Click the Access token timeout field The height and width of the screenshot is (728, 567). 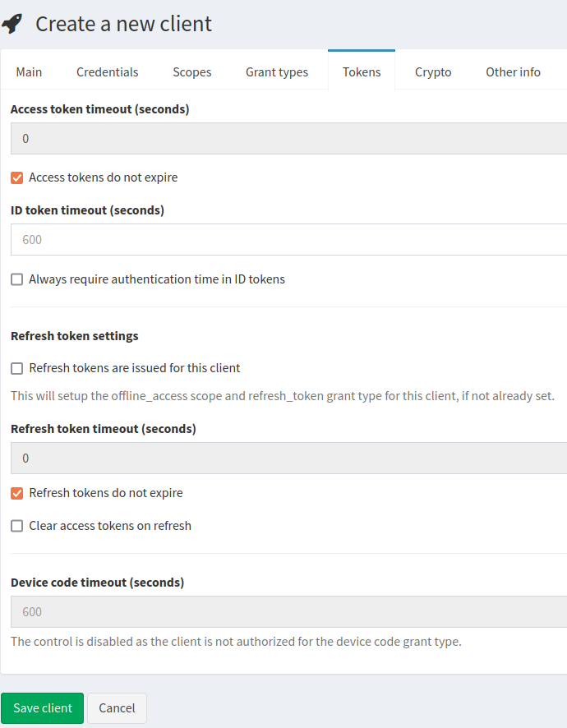[283, 138]
